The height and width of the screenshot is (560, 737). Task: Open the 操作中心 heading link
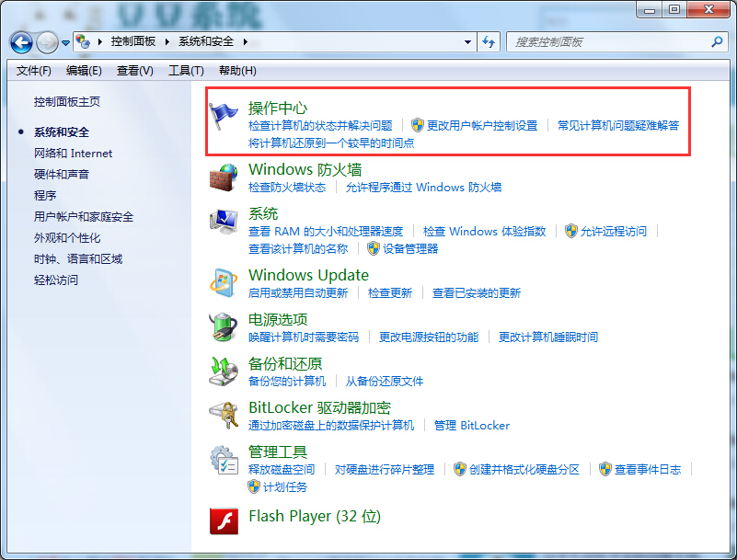[x=277, y=109]
